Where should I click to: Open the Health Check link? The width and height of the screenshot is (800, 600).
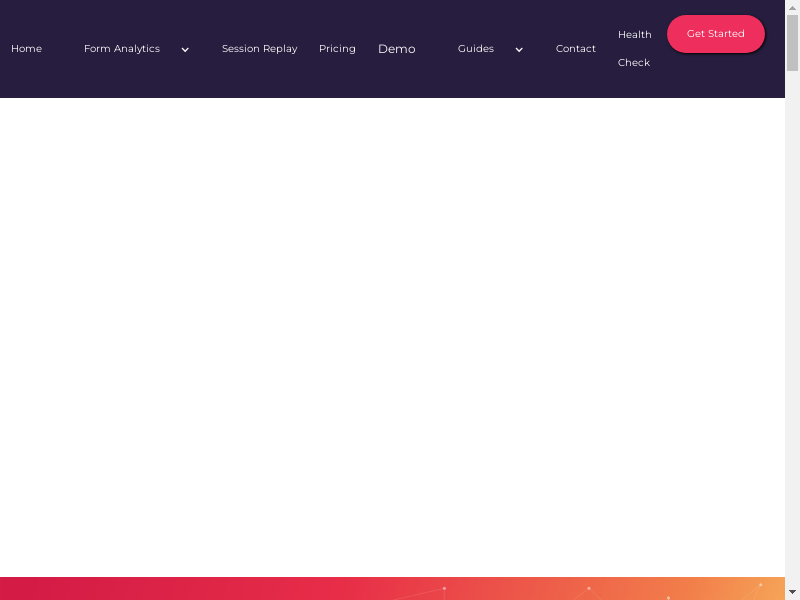[x=634, y=48]
